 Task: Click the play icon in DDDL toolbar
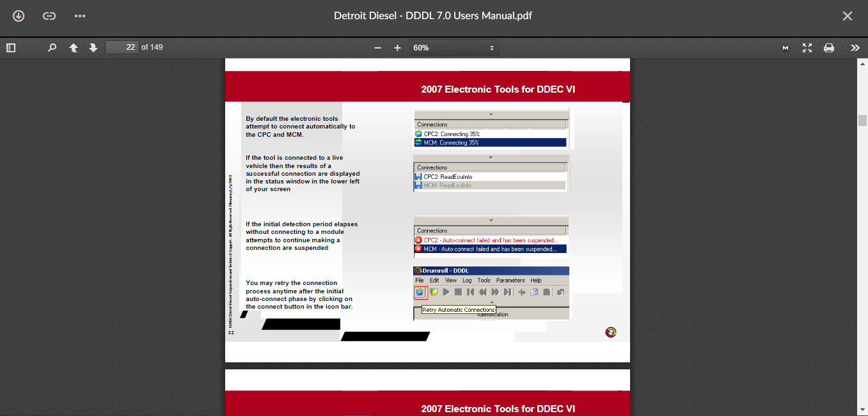(x=446, y=292)
